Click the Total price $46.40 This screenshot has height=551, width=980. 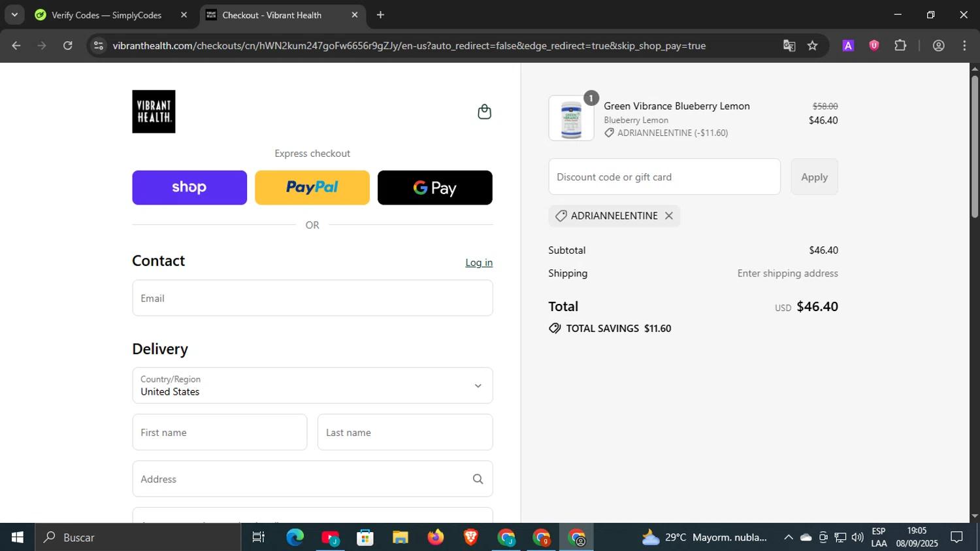point(817,307)
